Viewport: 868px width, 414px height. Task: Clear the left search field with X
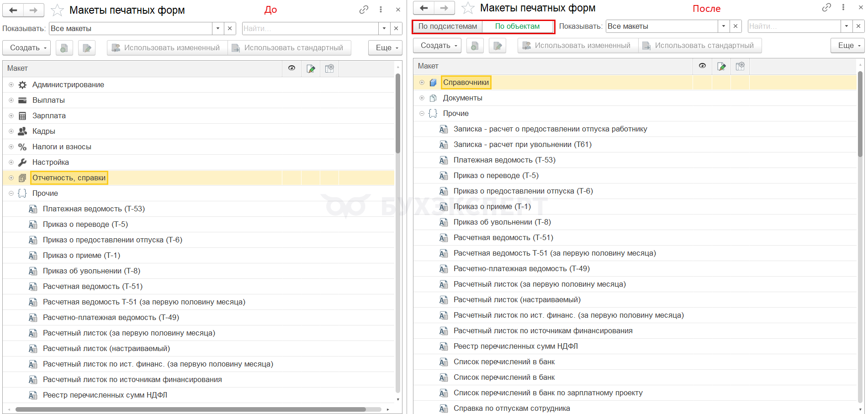click(396, 28)
